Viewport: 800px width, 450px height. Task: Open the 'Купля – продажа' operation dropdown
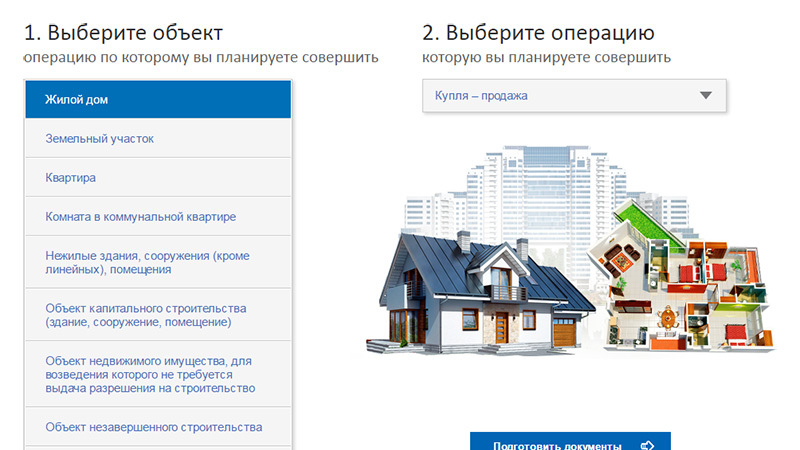(x=574, y=96)
